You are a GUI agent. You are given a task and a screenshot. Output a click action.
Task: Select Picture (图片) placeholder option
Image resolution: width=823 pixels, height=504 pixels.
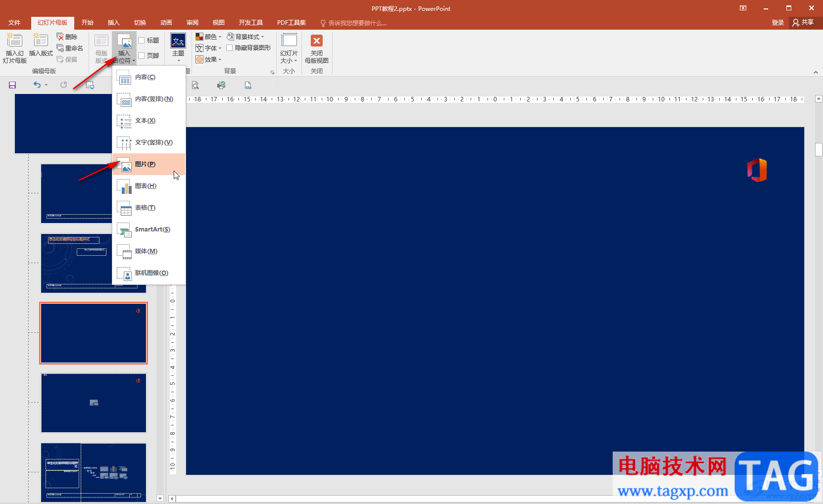149,164
